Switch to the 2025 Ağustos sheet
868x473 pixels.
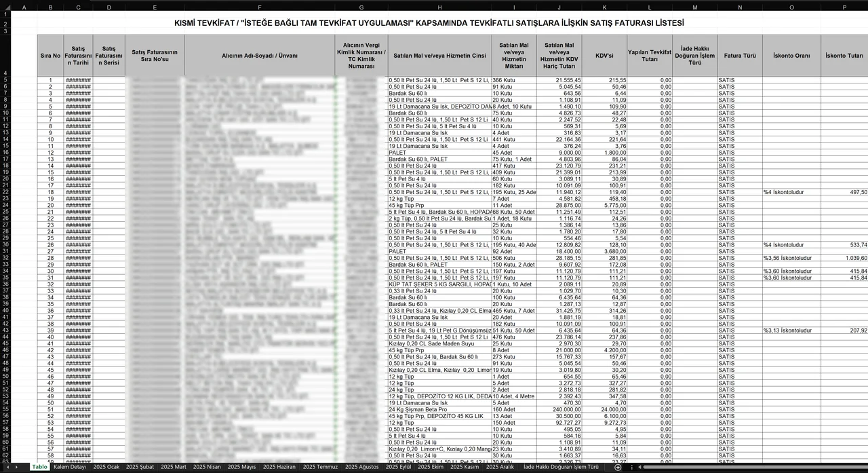363,468
